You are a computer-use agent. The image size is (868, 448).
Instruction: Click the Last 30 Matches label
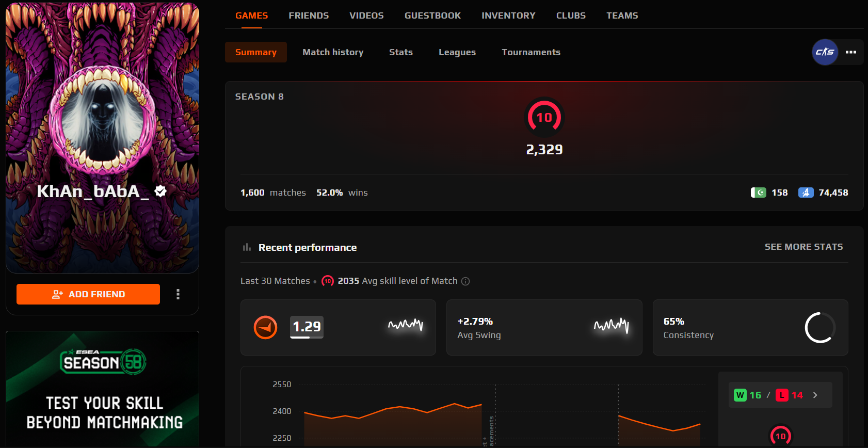point(275,281)
